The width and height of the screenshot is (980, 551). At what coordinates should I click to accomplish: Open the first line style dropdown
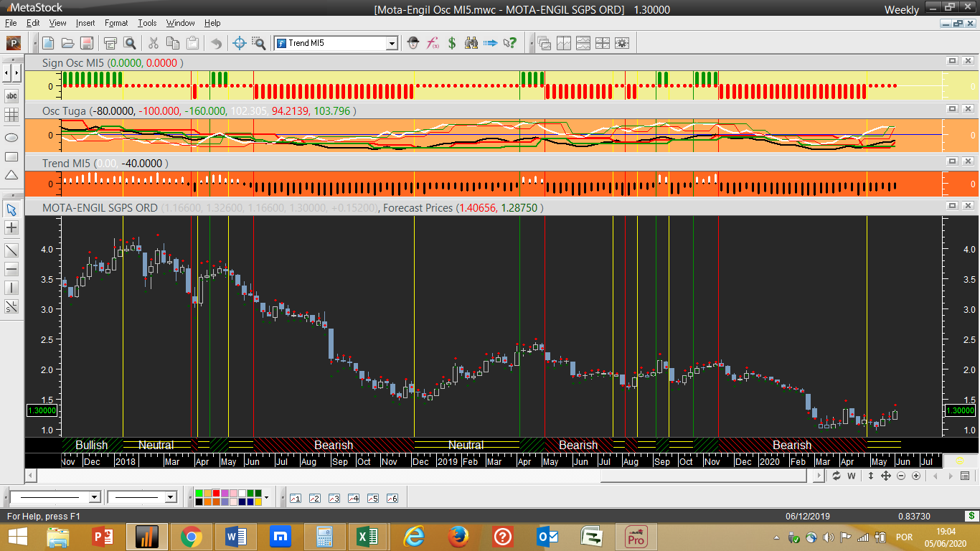click(94, 498)
